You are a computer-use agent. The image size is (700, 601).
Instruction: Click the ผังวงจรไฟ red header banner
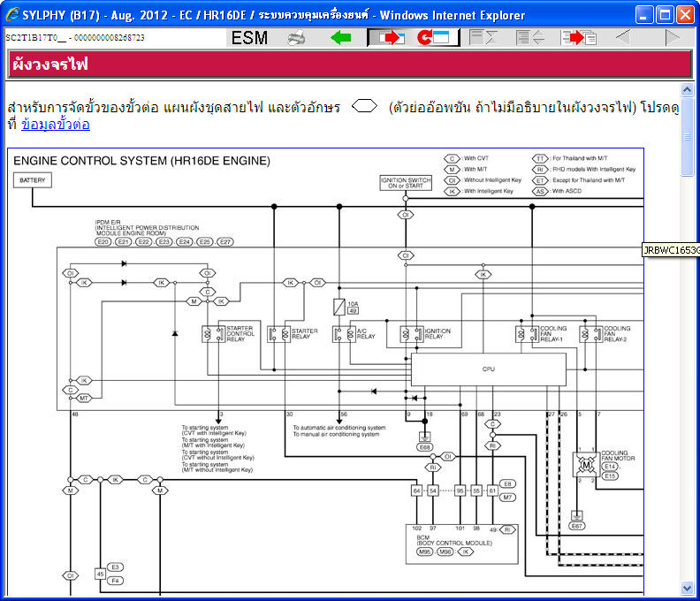(x=350, y=65)
